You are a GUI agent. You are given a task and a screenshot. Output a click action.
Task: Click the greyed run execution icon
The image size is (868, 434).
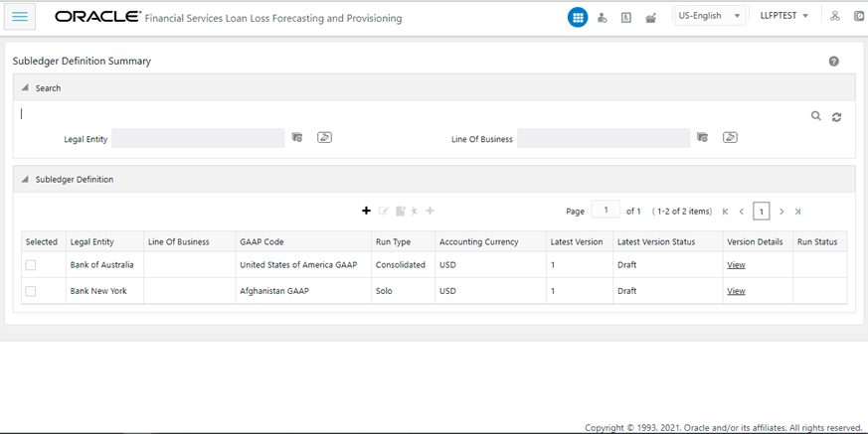point(414,211)
